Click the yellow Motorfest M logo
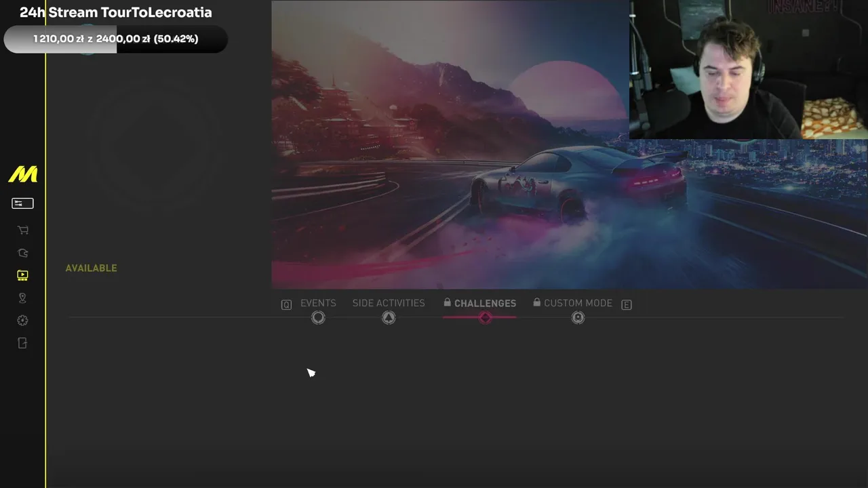The height and width of the screenshot is (488, 868). 22,175
